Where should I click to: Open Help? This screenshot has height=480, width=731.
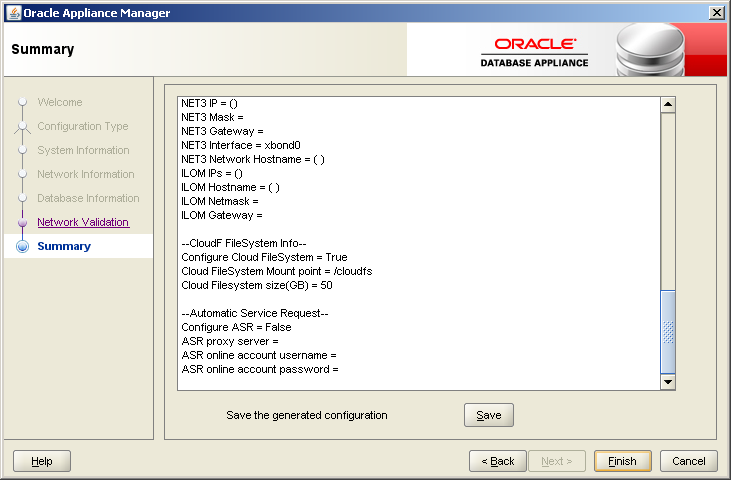(x=42, y=461)
